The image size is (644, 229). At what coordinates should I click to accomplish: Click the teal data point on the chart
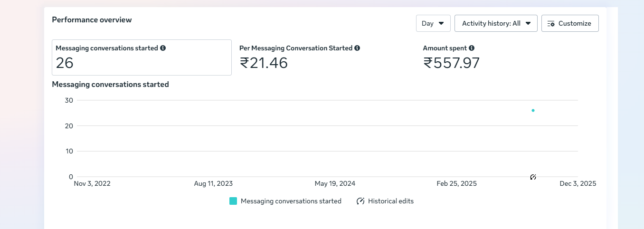(533, 110)
